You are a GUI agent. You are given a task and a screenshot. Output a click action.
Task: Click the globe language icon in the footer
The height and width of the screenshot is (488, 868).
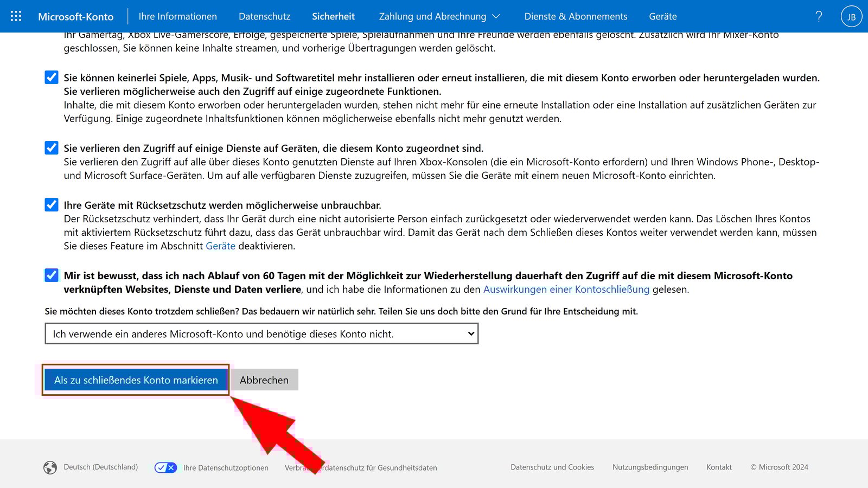point(50,467)
